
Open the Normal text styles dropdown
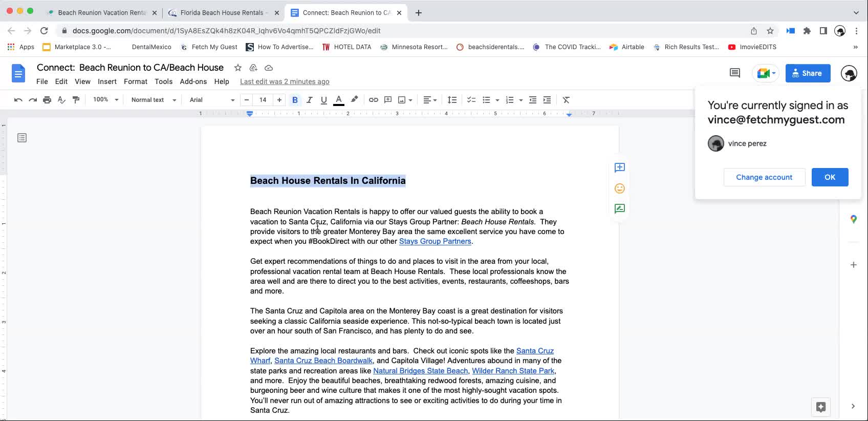tap(154, 100)
